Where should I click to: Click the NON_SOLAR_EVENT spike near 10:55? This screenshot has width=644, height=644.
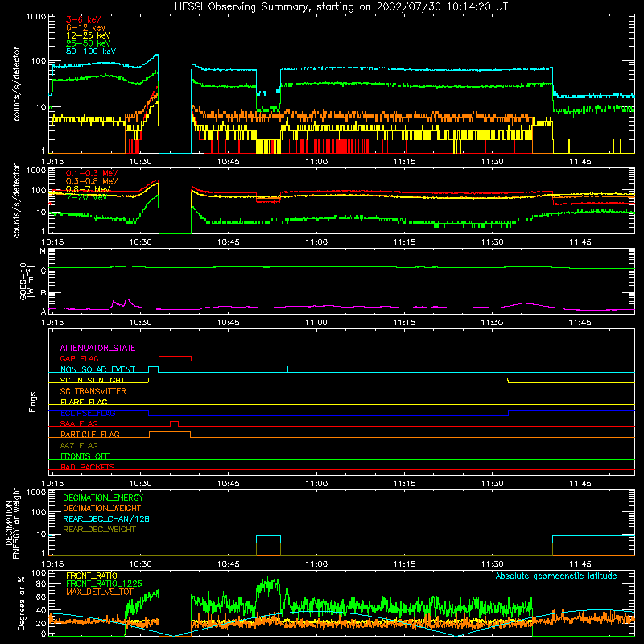click(287, 369)
